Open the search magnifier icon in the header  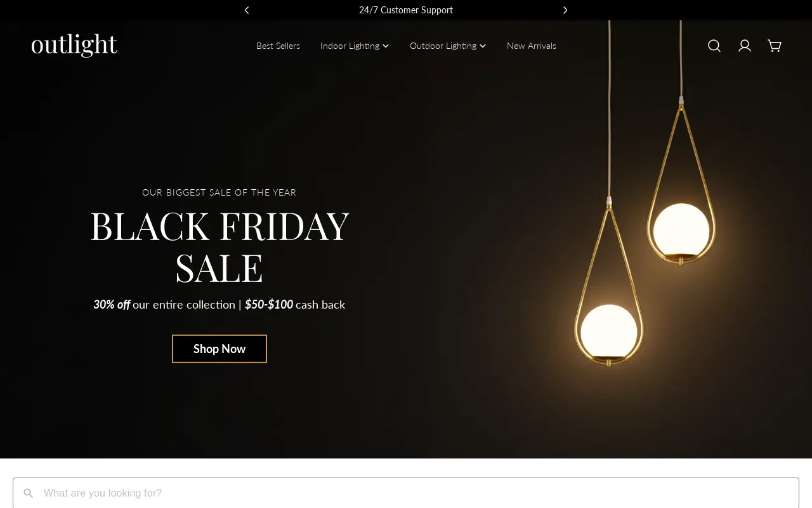click(x=714, y=45)
